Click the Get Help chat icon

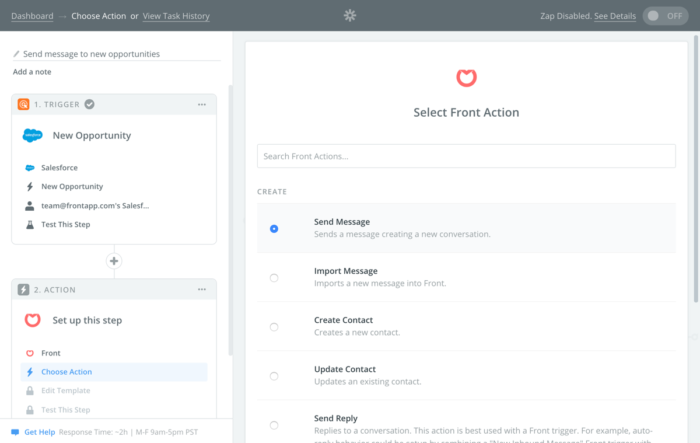[15, 432]
